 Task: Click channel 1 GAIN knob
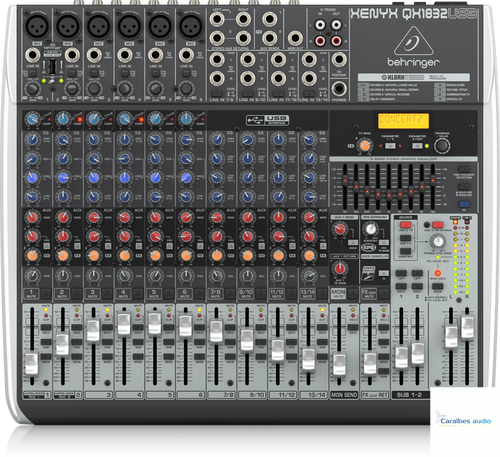(32, 89)
